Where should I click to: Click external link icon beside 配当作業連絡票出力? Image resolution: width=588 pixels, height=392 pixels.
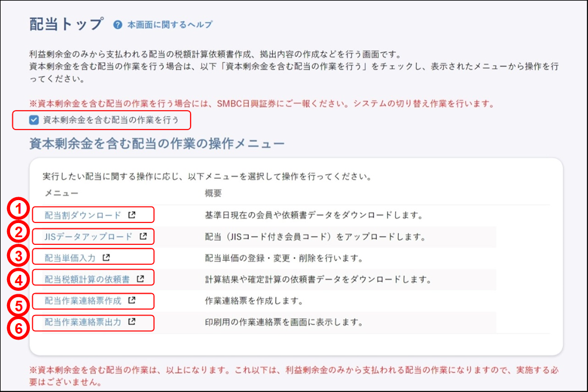(132, 322)
